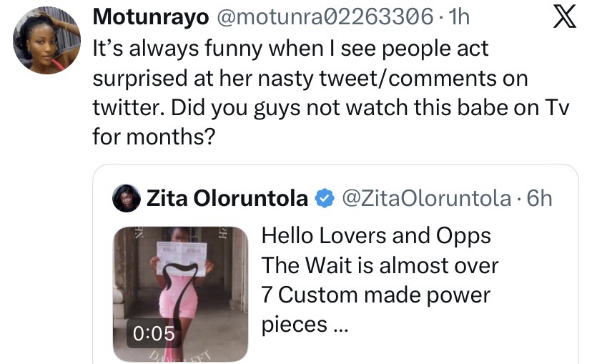Click the 0:05 video duration label
Screen dimensions: 592x364
(153, 333)
